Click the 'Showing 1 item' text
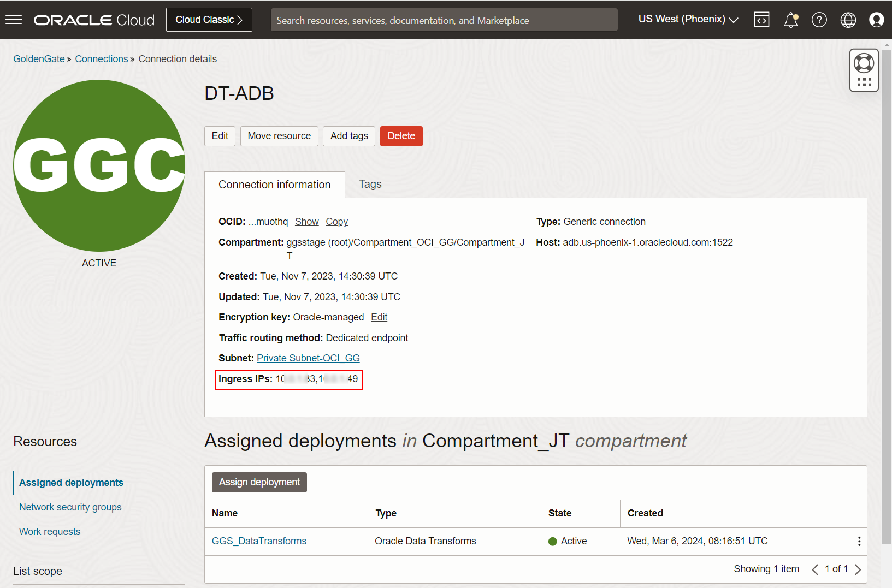The image size is (892, 588). 766,569
